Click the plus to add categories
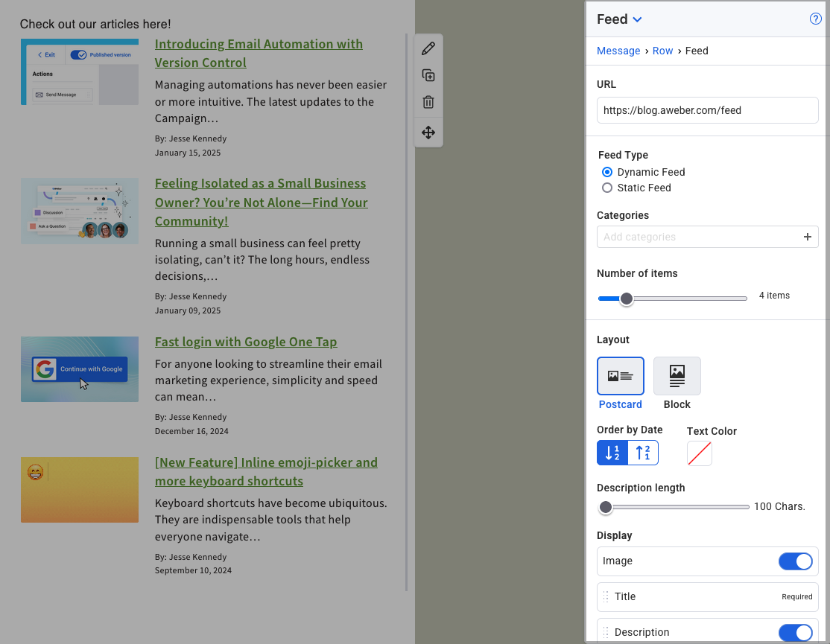830x644 pixels. [x=808, y=237]
